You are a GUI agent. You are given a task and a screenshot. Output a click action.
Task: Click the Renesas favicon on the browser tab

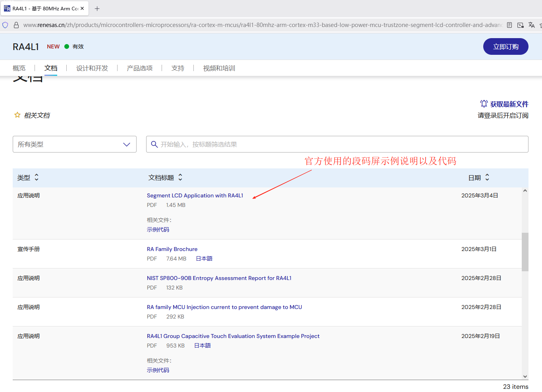click(7, 8)
